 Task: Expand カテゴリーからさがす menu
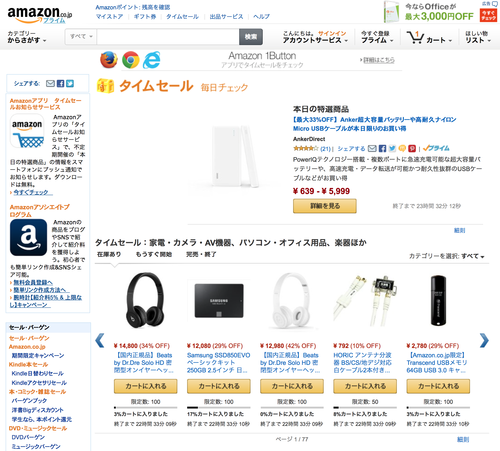coord(27,37)
